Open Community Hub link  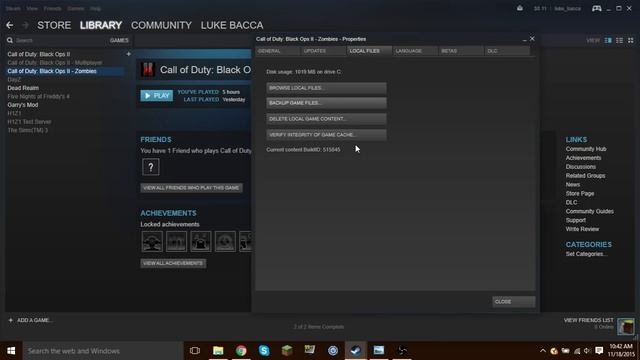(586, 149)
